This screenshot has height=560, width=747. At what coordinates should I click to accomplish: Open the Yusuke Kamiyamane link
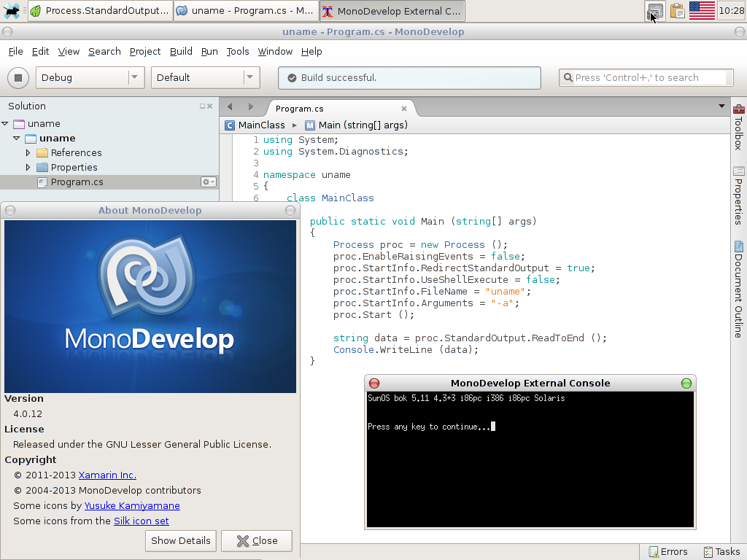click(x=132, y=506)
